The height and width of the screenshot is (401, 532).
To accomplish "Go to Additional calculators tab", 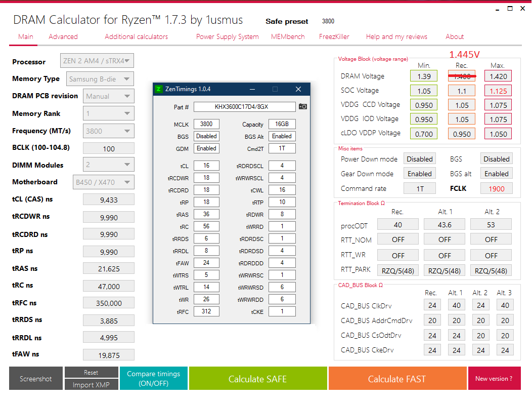I will [137, 36].
